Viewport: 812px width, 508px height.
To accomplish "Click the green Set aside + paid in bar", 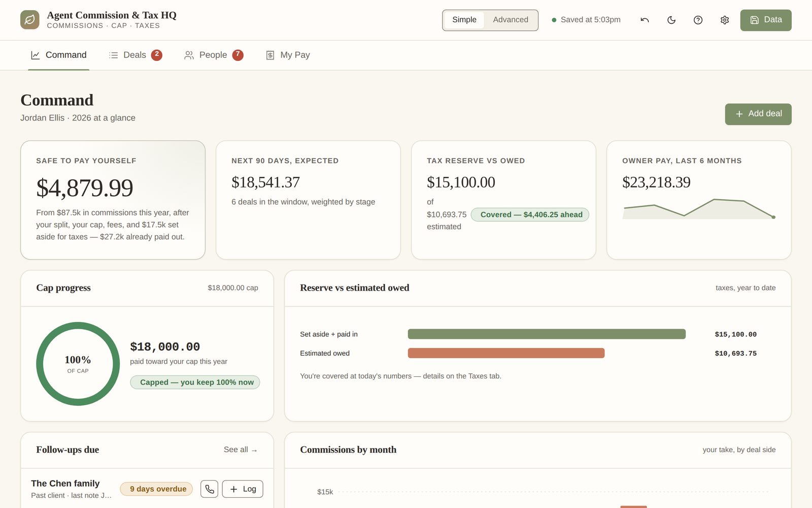I will (547, 334).
